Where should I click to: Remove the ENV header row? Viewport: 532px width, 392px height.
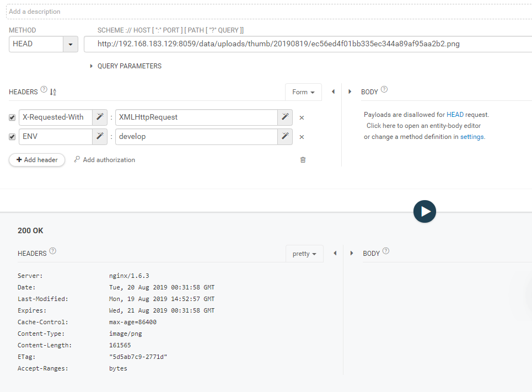302,137
